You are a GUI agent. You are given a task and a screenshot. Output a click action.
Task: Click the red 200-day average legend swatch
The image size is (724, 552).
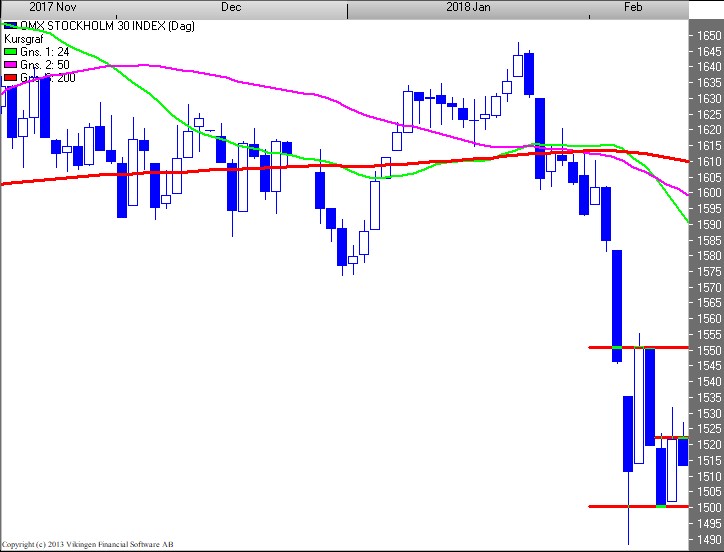[x=10, y=77]
